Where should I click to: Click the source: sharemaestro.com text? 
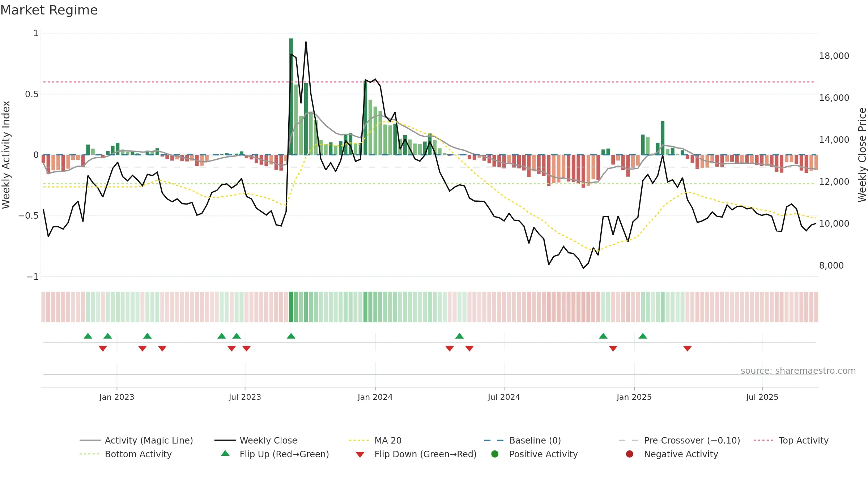click(798, 371)
